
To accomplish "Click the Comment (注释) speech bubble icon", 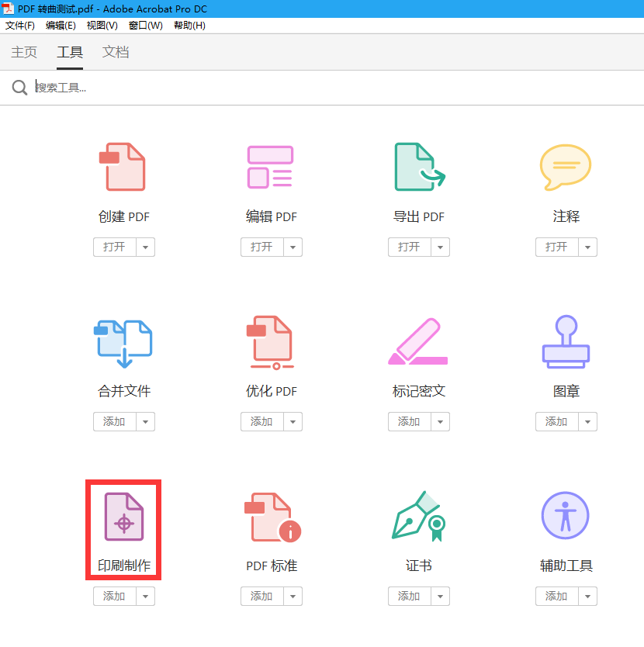I will click(x=566, y=167).
